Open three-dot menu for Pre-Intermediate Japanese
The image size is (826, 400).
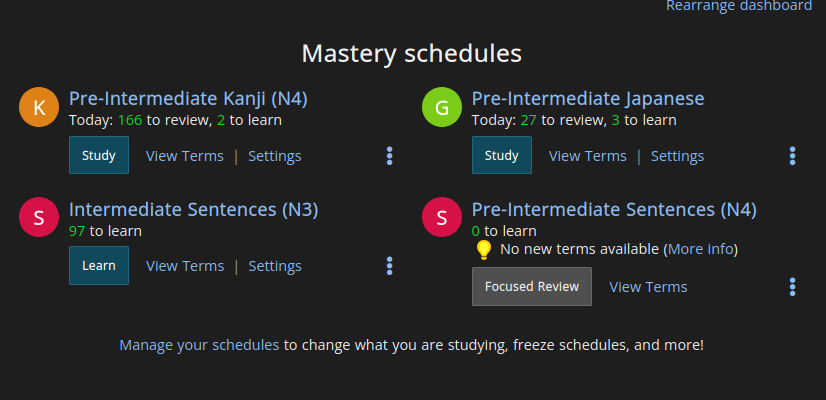point(792,156)
